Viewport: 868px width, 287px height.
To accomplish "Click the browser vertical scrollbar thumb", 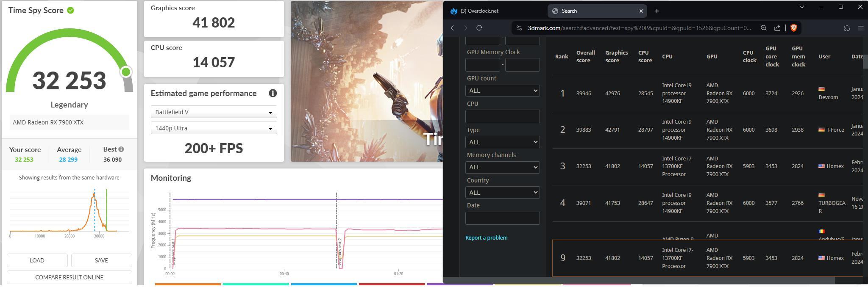I will coord(865,61).
